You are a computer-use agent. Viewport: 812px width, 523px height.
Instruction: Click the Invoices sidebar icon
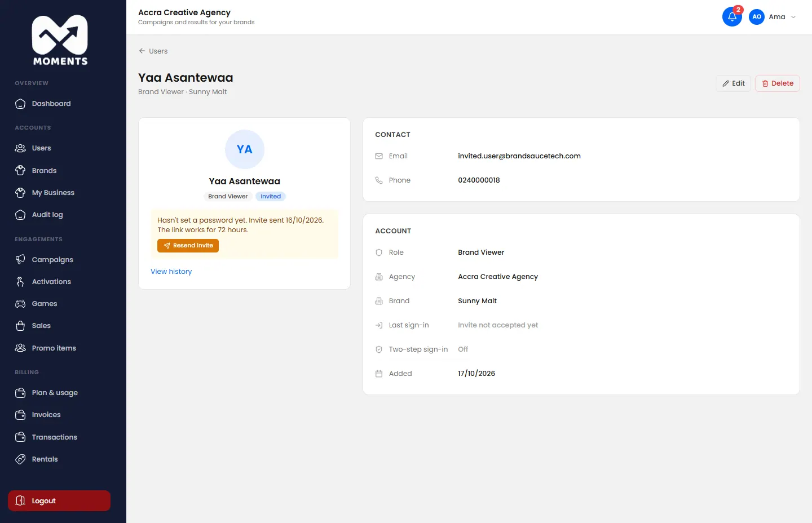click(x=20, y=415)
